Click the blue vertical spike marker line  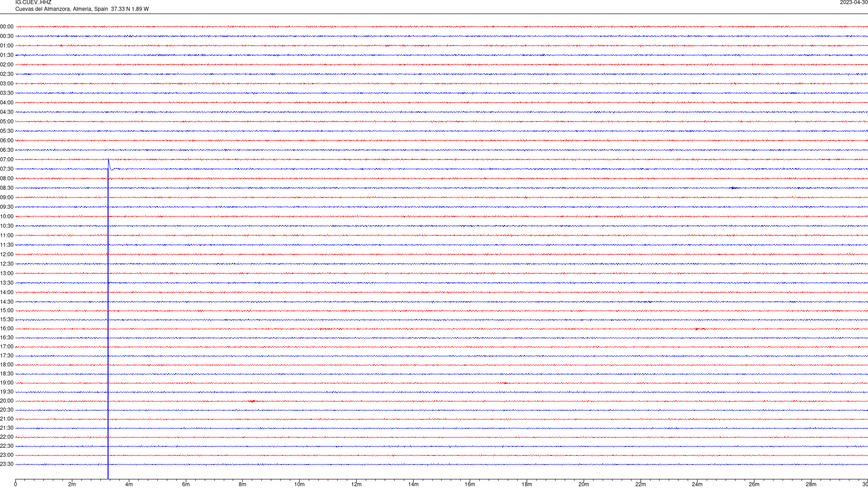(108, 319)
